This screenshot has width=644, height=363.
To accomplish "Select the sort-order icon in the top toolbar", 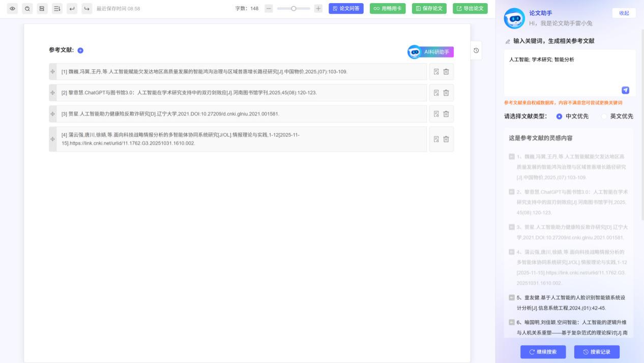I will pyautogui.click(x=57, y=9).
